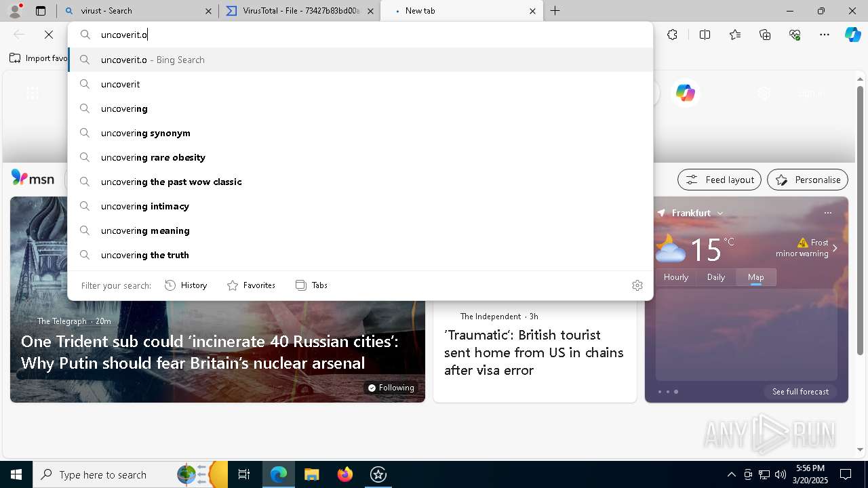This screenshot has width=868, height=488.
Task: Open the Settings and more ellipsis menu
Action: [x=825, y=35]
